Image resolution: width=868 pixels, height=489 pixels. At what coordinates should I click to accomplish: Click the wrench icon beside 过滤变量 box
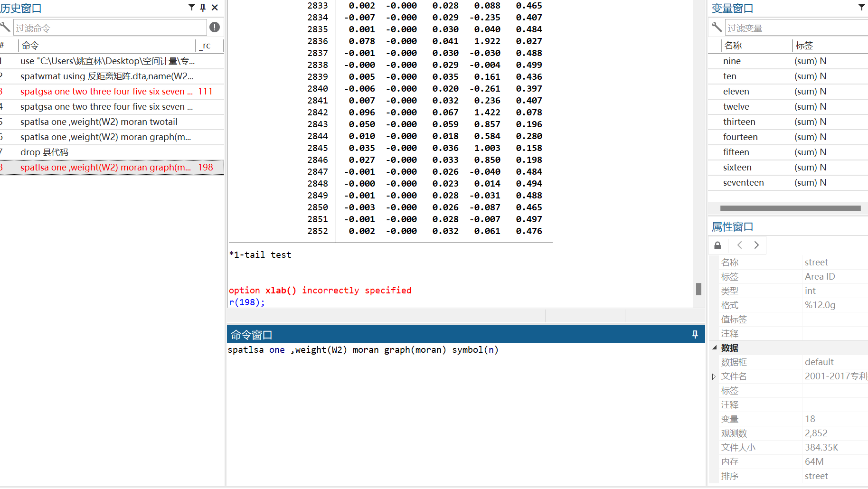[x=717, y=27]
